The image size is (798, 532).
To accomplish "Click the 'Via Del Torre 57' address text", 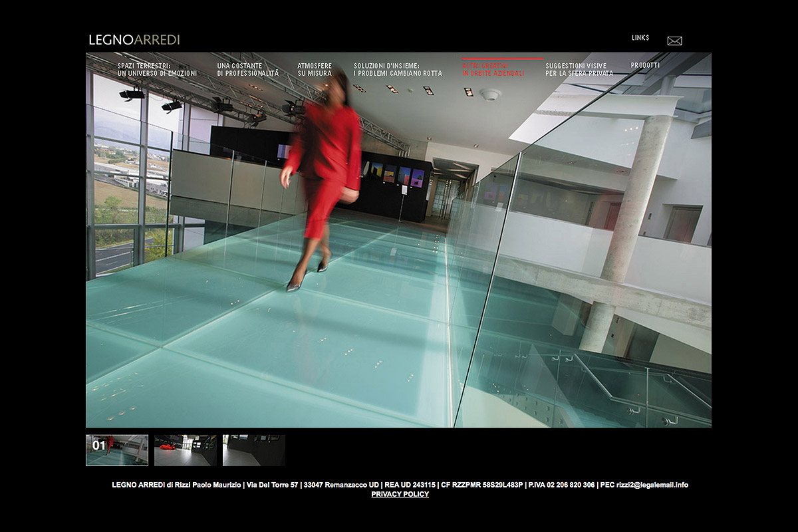I will [x=272, y=485].
